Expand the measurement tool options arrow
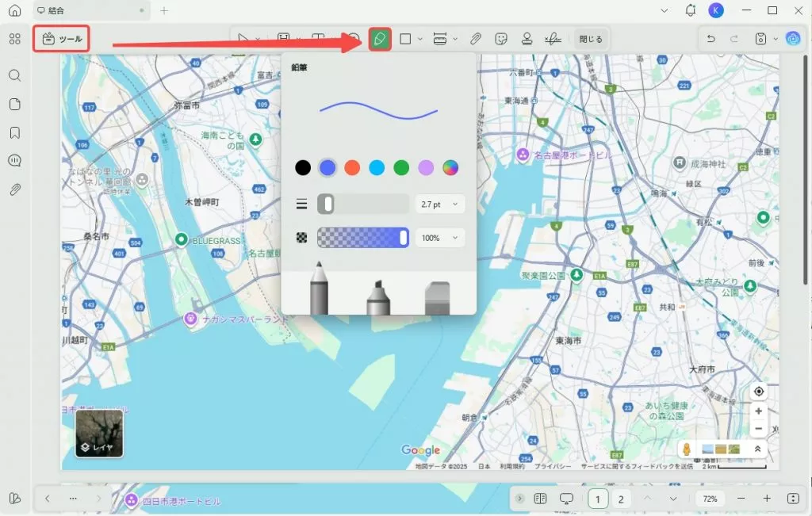Image resolution: width=812 pixels, height=516 pixels. click(x=455, y=39)
